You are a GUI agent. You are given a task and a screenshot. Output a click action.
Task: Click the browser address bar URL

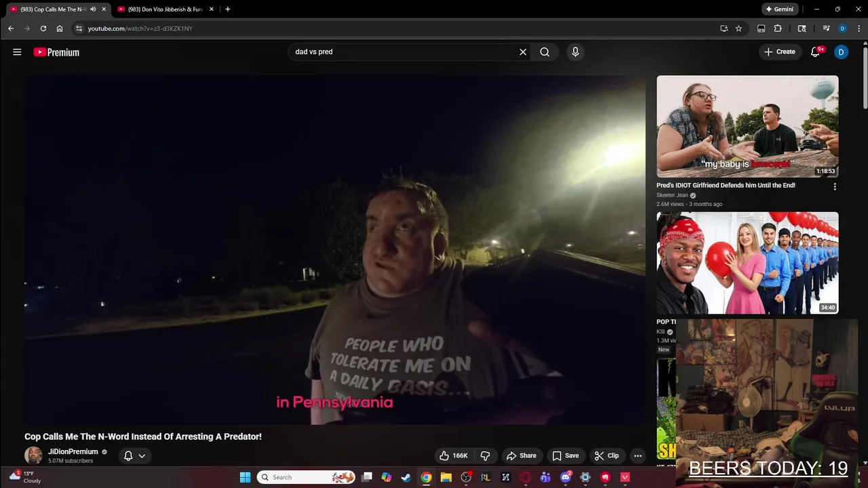click(x=140, y=28)
